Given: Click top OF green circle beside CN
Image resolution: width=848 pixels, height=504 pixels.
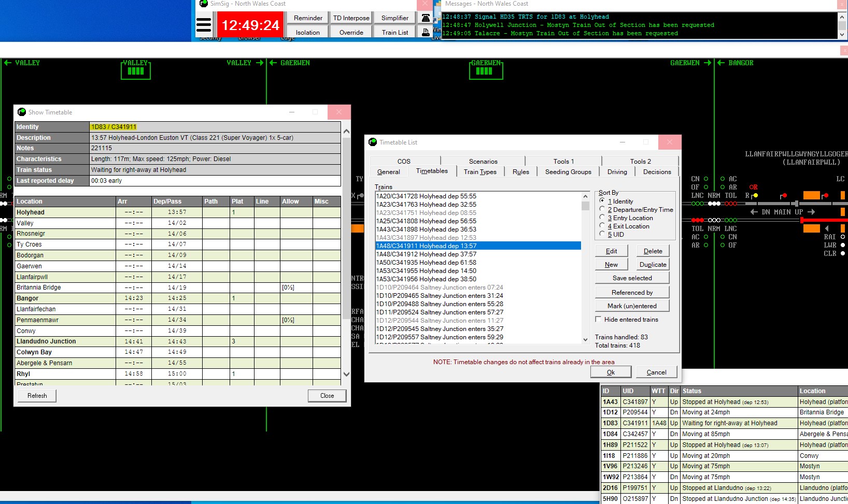Looking at the screenshot, I should tap(706, 187).
